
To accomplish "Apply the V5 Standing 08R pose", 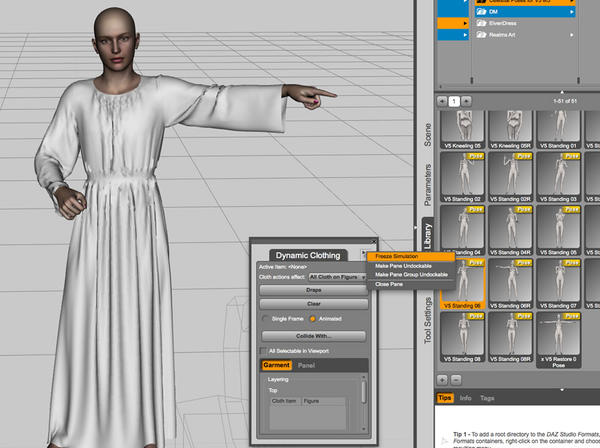I will (x=510, y=337).
